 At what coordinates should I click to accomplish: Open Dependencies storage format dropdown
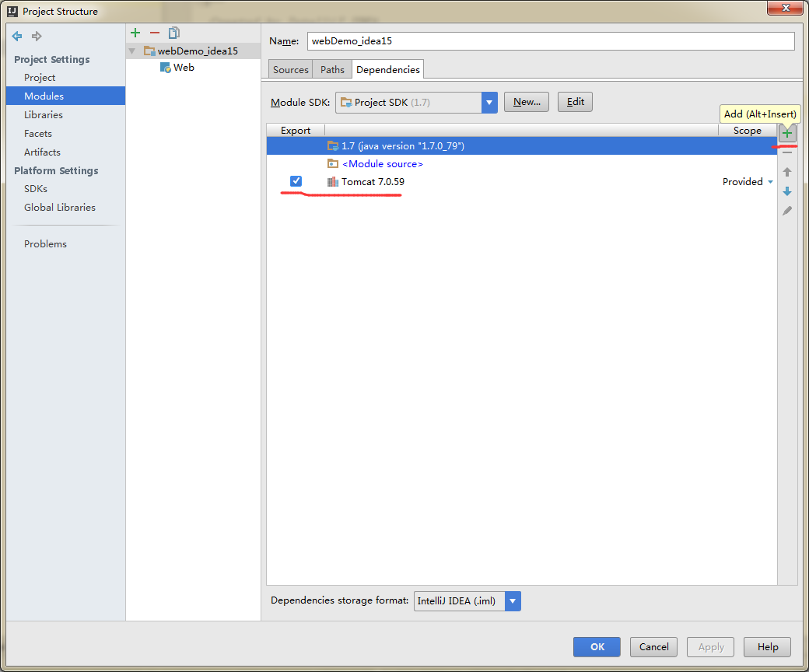(x=513, y=601)
